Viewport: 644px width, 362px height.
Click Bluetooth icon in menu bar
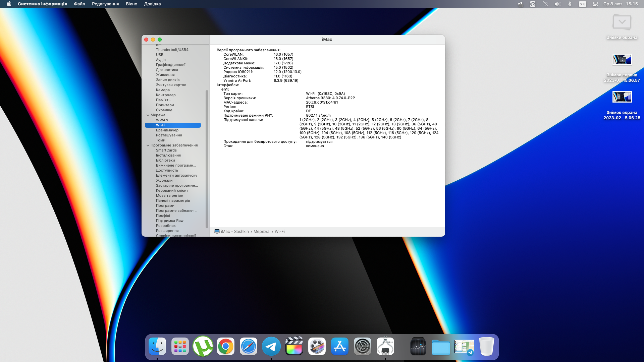point(570,4)
